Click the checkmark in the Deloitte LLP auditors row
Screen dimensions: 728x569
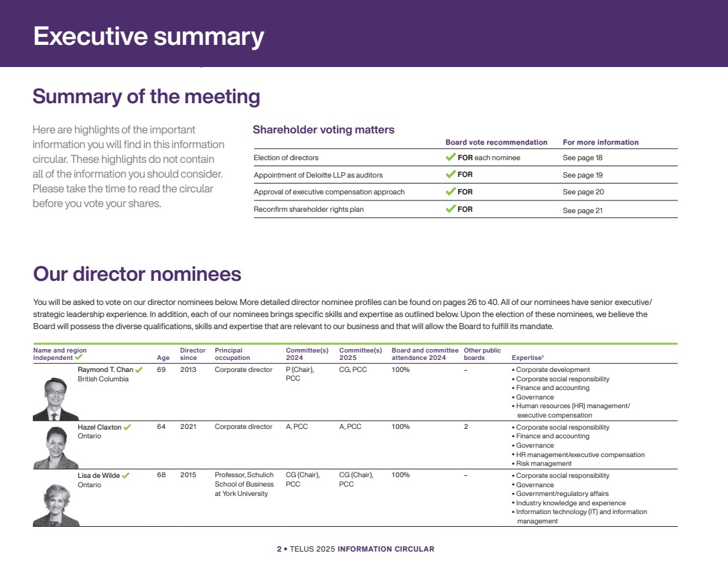(451, 174)
